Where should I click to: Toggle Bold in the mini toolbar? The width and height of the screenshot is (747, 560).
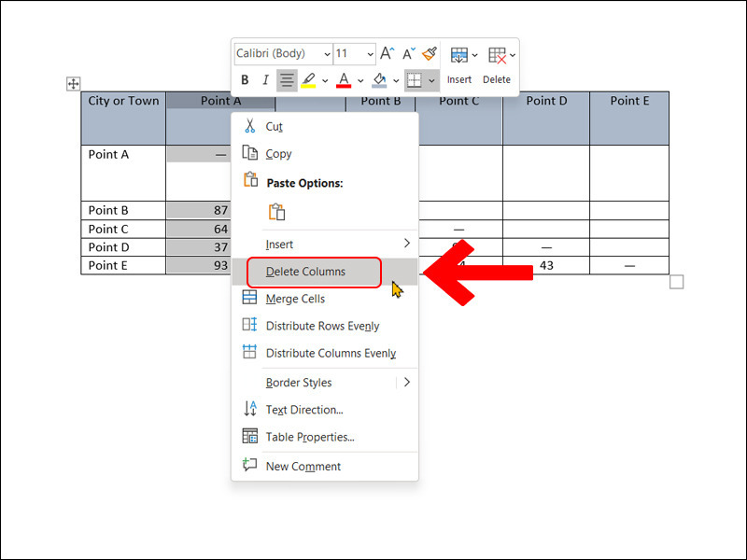pos(245,80)
